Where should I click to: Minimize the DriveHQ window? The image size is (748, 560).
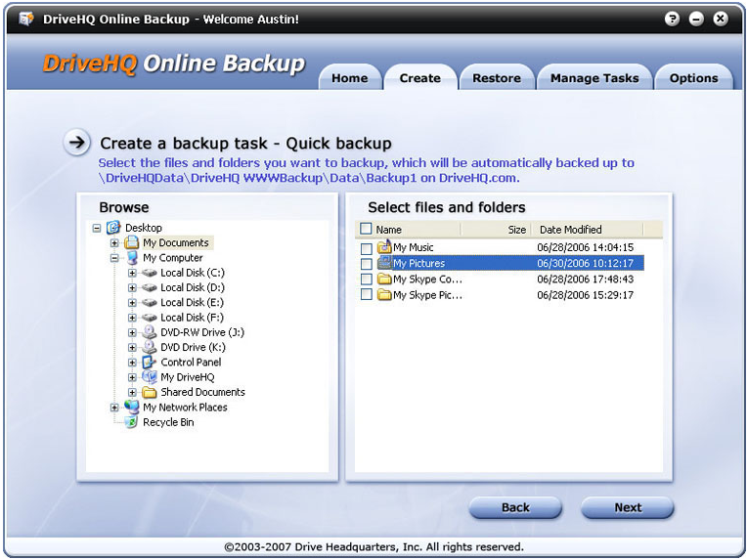(x=696, y=20)
